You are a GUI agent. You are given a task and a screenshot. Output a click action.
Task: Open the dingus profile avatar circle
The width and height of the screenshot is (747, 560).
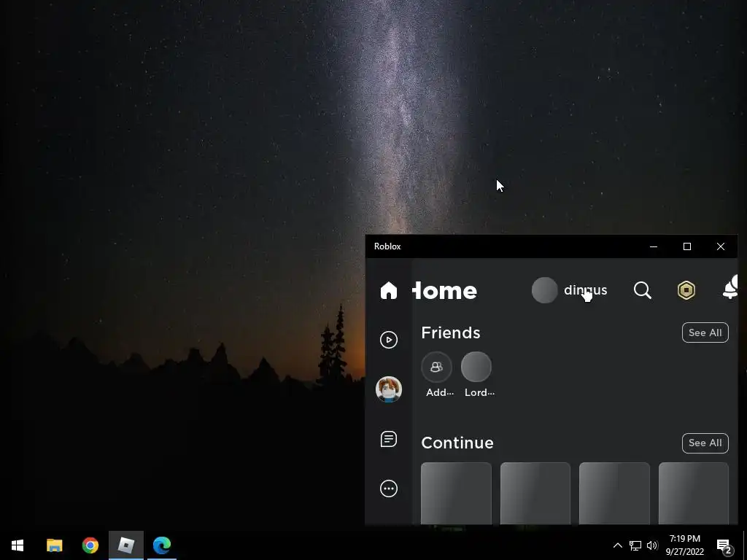click(x=544, y=290)
